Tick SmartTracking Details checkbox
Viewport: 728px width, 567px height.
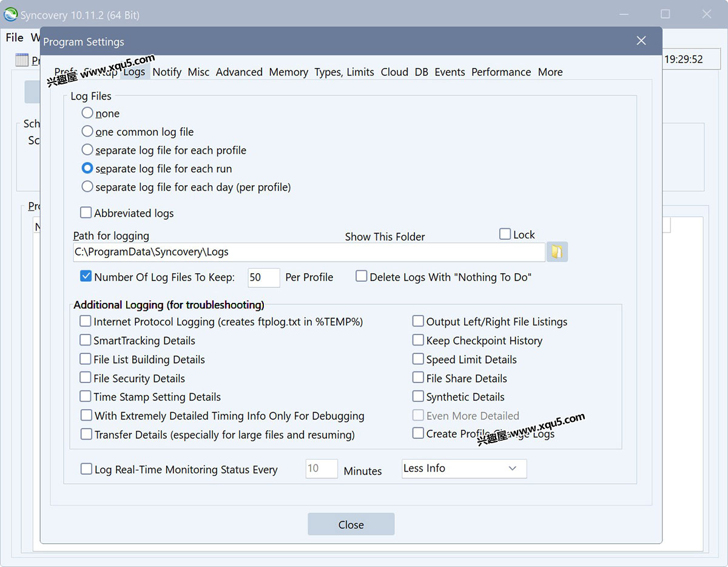[86, 340]
